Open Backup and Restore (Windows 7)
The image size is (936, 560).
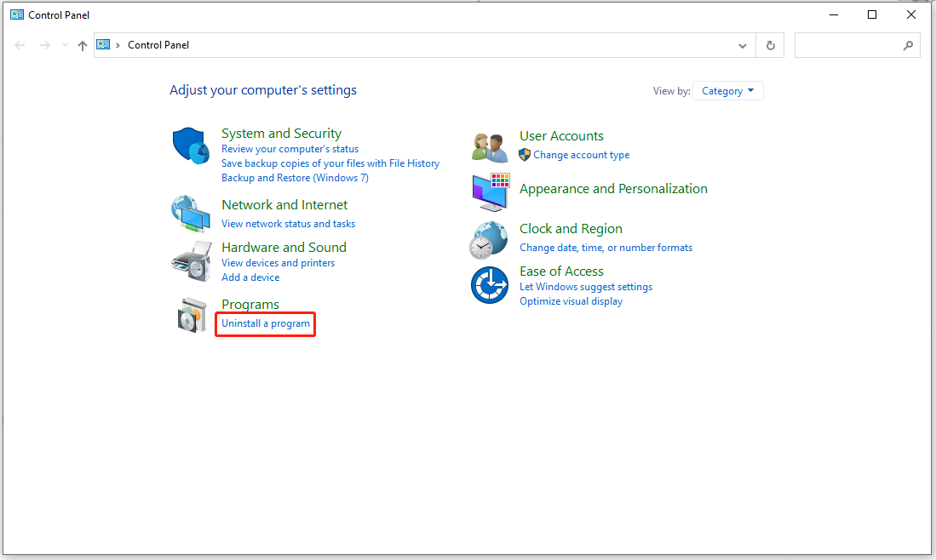[x=295, y=178]
